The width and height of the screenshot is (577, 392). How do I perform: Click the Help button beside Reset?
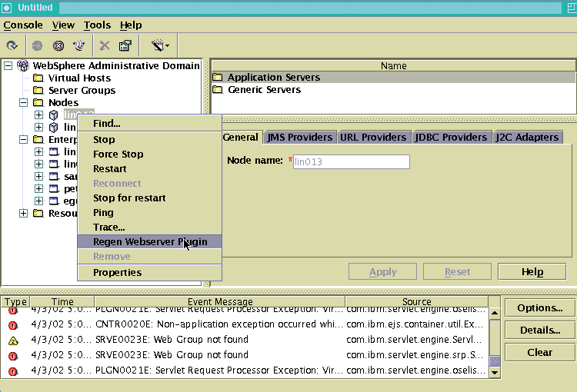coord(532,272)
